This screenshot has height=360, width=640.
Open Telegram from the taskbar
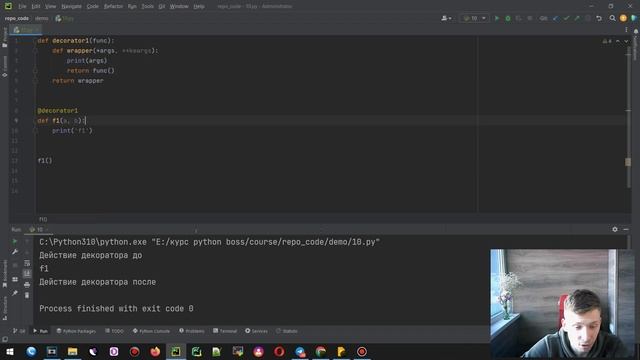tap(300, 351)
